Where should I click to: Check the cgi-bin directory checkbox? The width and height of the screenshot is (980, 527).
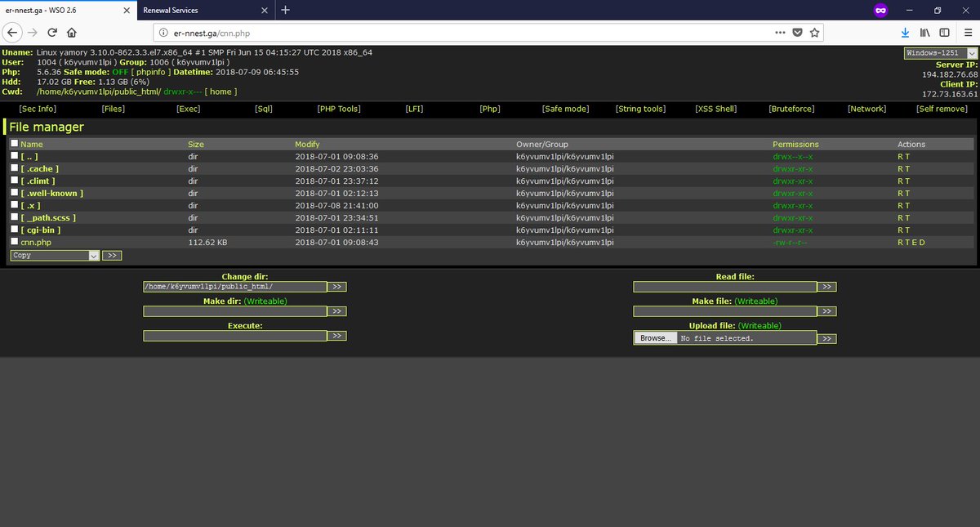[x=14, y=230]
